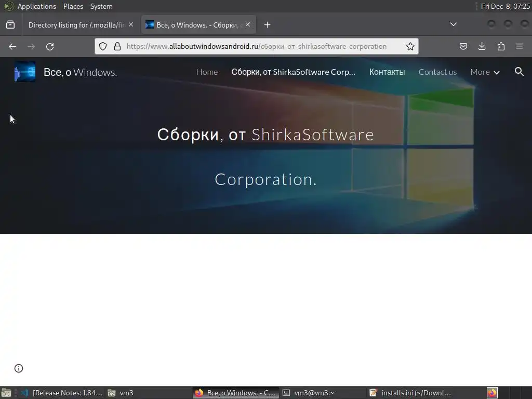Save page to Pocket
This screenshot has height=399, width=532.
[x=463, y=46]
